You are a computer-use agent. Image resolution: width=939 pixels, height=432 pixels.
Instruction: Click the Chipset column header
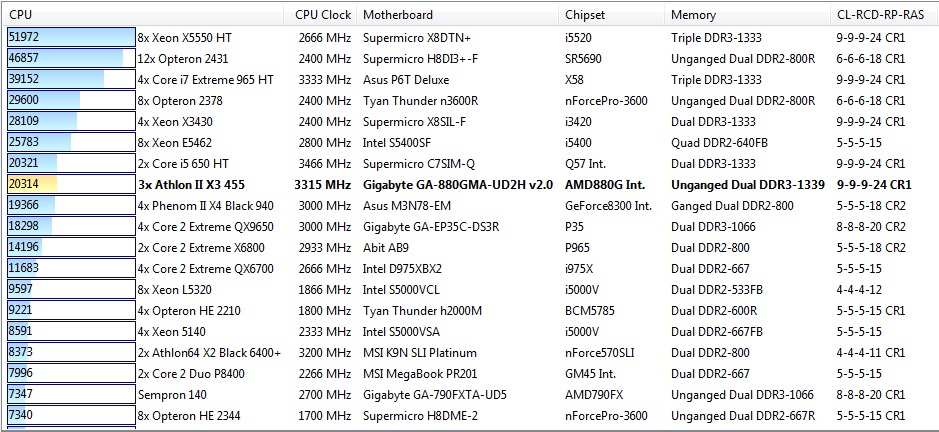pyautogui.click(x=585, y=15)
